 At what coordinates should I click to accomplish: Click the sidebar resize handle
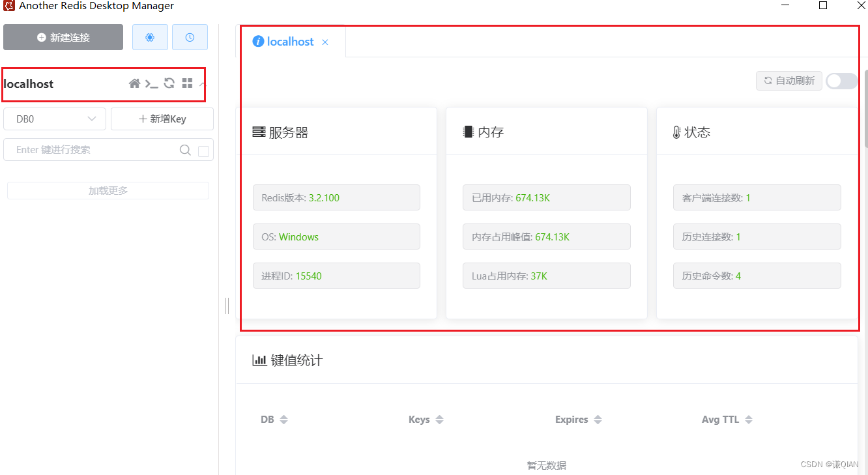click(x=227, y=306)
